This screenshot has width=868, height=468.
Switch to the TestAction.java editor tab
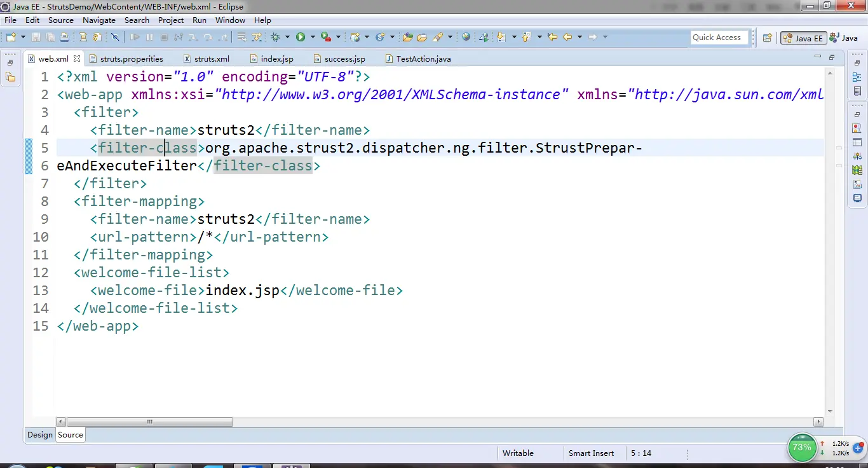(417, 59)
